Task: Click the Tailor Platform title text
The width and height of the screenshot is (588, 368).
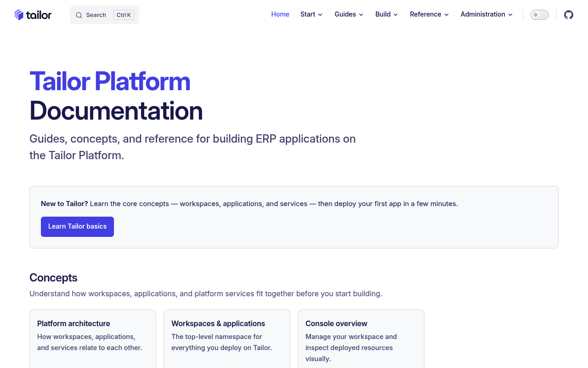Action: pyautogui.click(x=110, y=81)
